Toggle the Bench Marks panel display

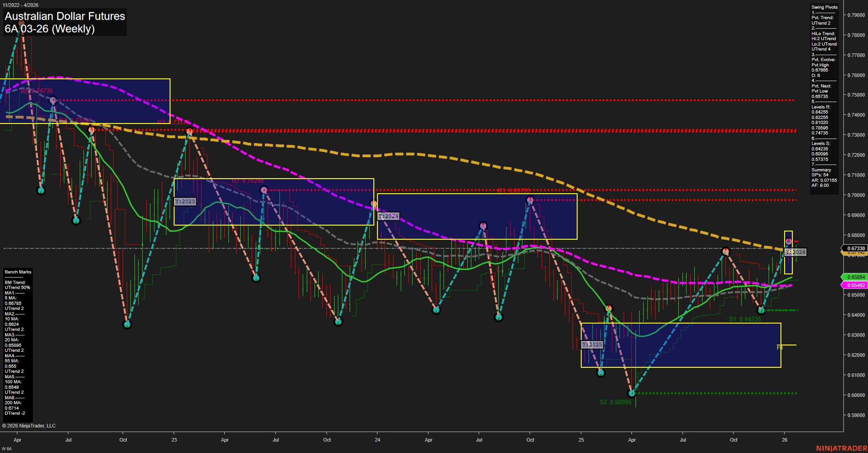click(x=18, y=272)
